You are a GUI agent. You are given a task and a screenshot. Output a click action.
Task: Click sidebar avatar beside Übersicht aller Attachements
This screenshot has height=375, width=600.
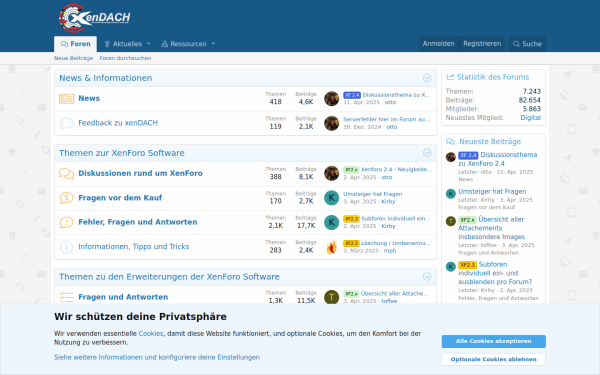coord(451,221)
